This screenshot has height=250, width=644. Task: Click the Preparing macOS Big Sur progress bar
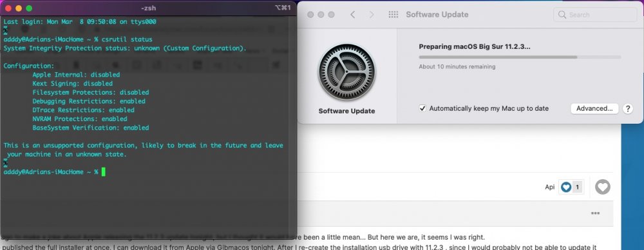520,57
